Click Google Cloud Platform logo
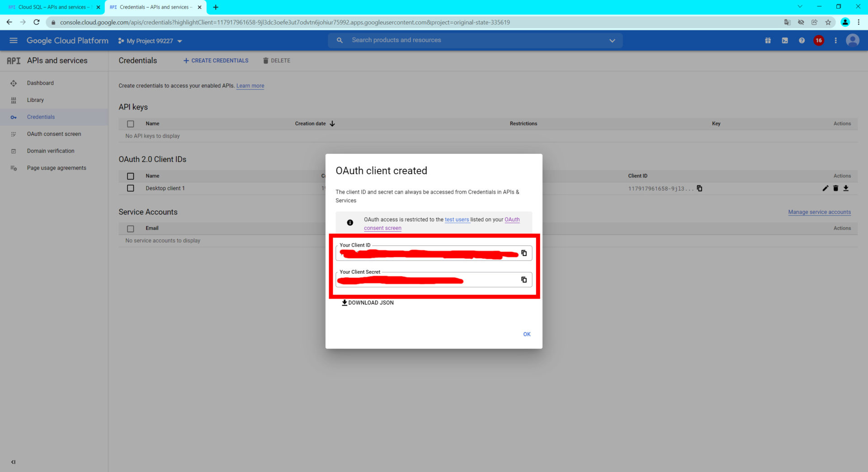 click(x=67, y=40)
